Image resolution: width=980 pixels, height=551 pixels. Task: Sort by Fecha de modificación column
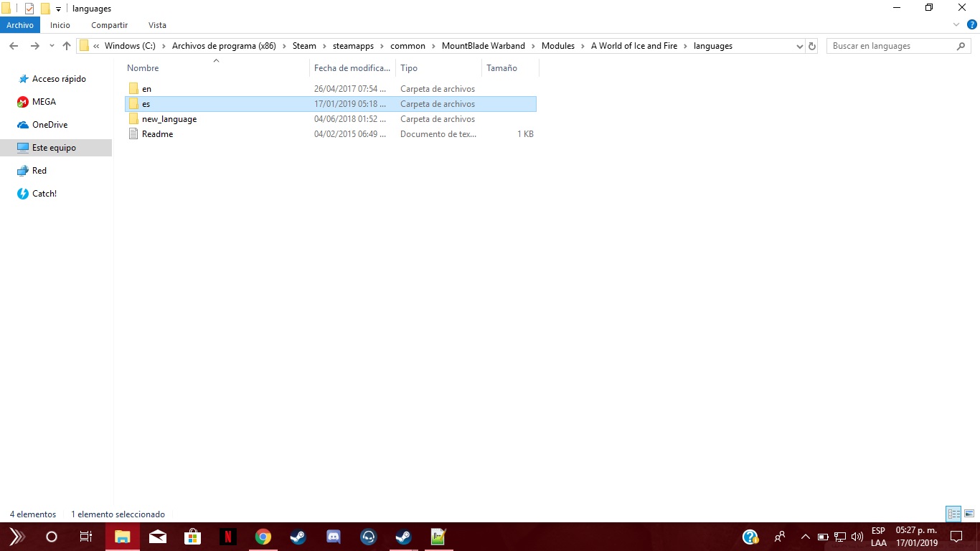pos(352,68)
